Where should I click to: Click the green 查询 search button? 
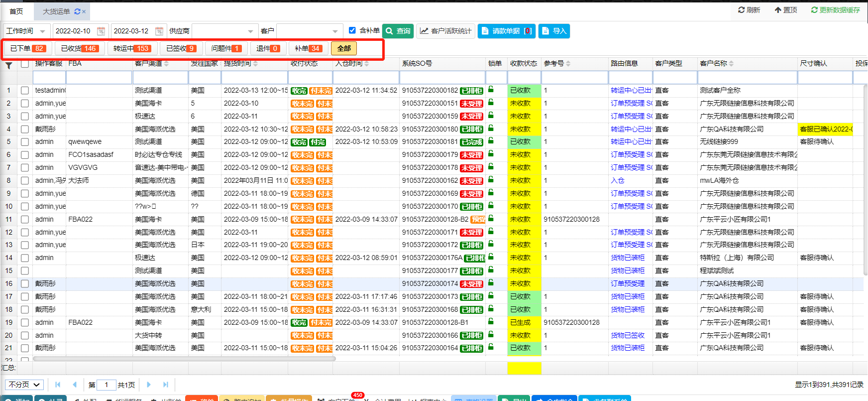coord(398,31)
